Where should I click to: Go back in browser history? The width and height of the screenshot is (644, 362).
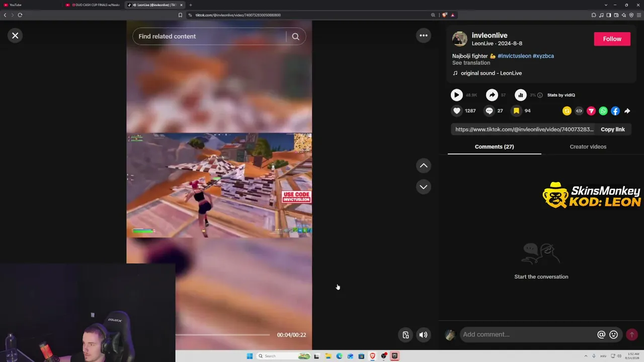click(5, 15)
